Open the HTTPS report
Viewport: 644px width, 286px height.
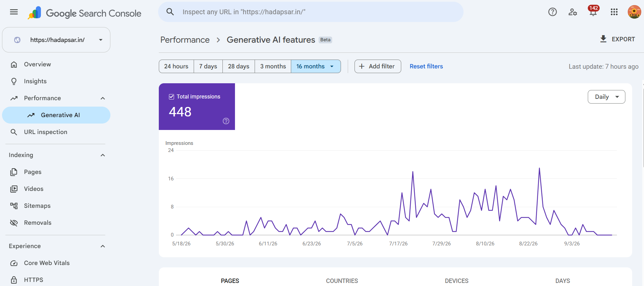[56, 280]
